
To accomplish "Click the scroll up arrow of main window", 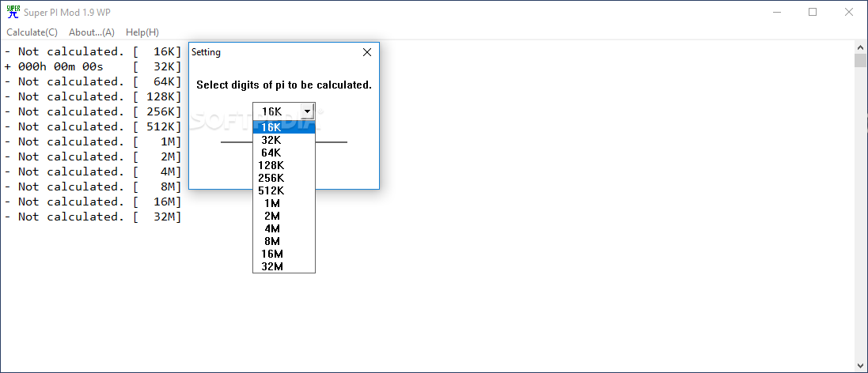I will coord(861,46).
